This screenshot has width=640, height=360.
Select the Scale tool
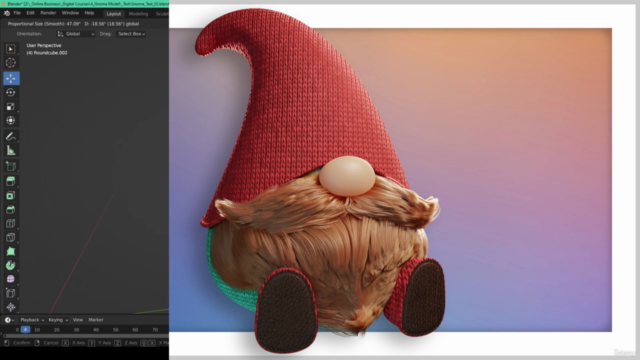11,107
